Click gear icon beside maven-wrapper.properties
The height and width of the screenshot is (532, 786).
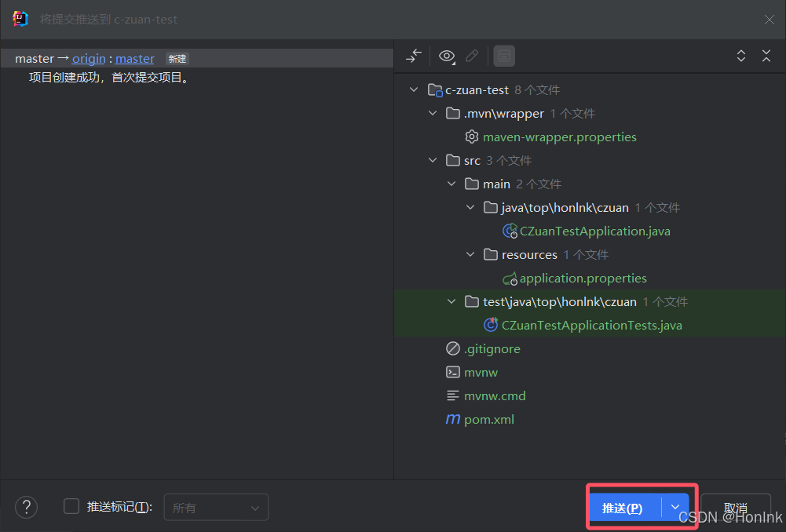[471, 137]
